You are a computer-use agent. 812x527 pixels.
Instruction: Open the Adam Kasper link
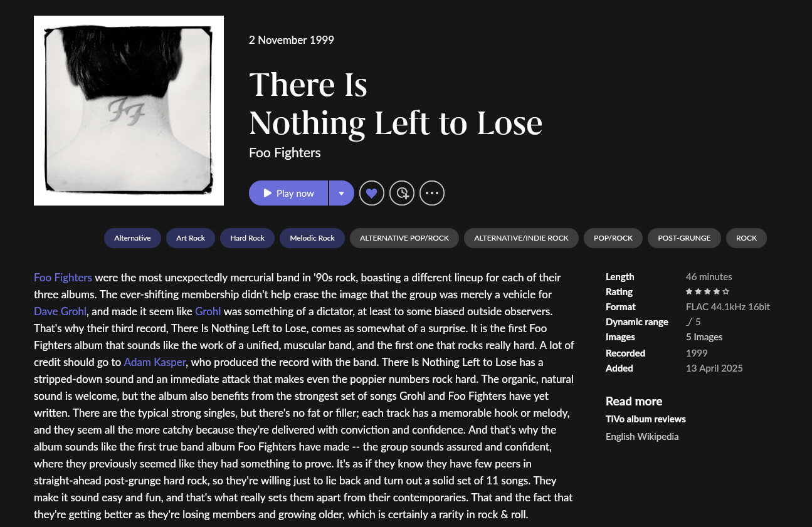click(x=156, y=362)
